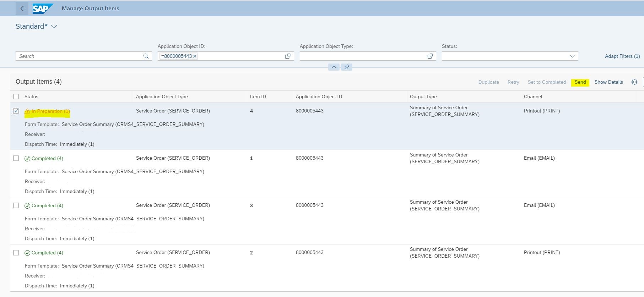
Task: Click the completed icon for Item ID 1
Action: tap(27, 159)
